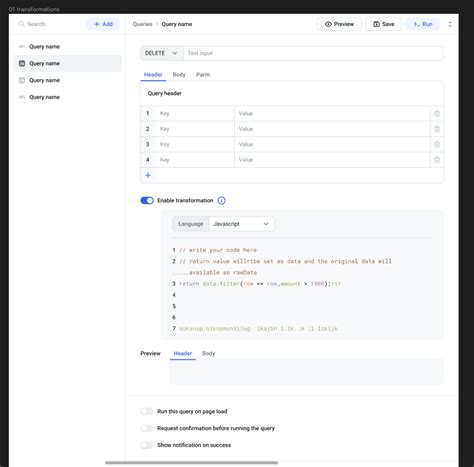This screenshot has height=467, width=474.
Task: Open the Parm tab
Action: (203, 75)
